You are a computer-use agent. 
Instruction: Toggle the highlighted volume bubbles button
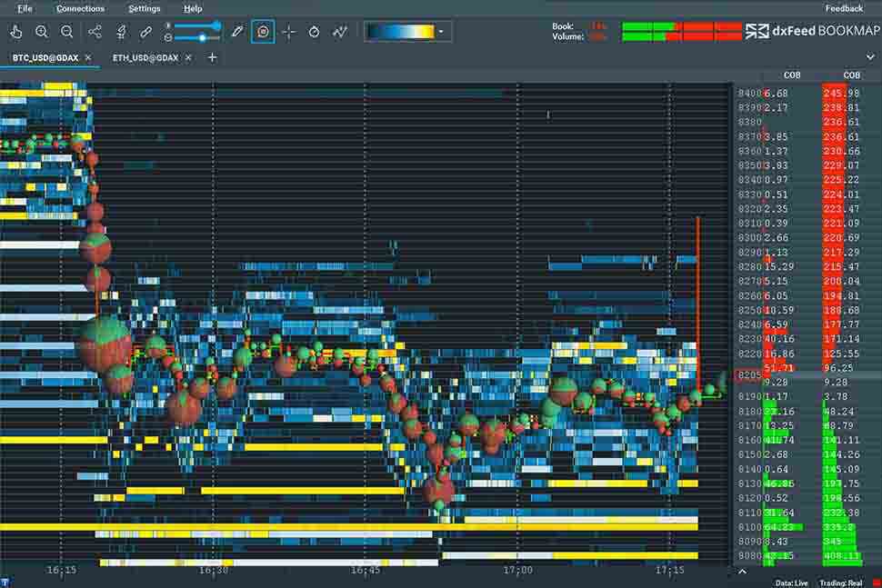(263, 32)
